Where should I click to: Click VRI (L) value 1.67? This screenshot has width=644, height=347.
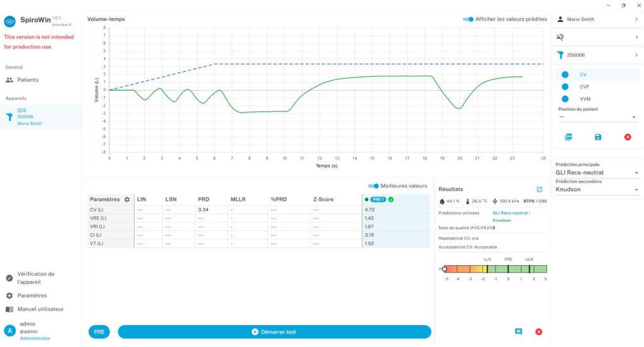369,227
